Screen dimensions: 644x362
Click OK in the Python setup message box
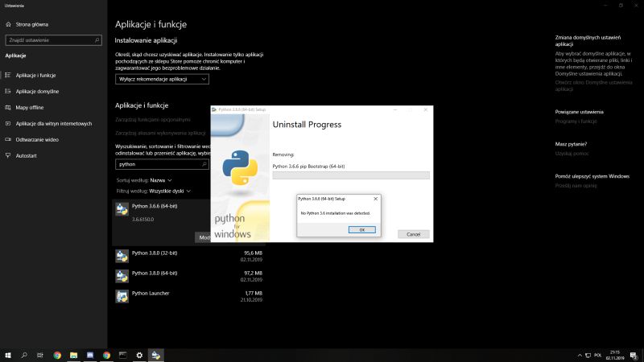click(361, 230)
